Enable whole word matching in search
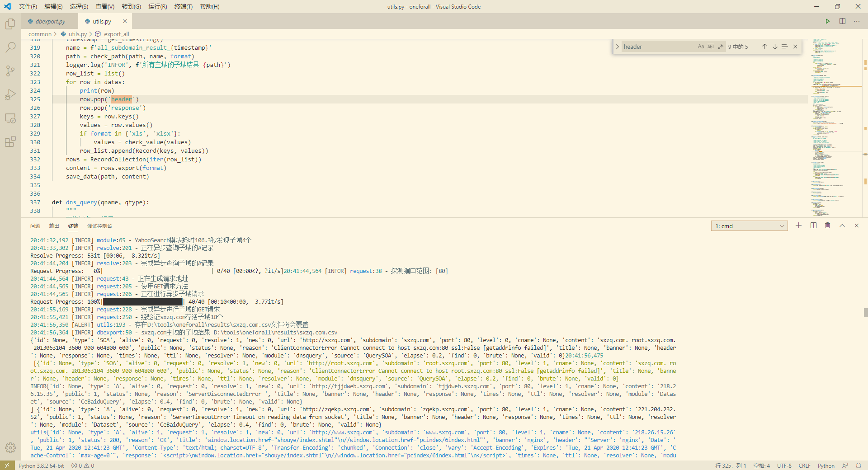868x470 pixels. (710, 46)
